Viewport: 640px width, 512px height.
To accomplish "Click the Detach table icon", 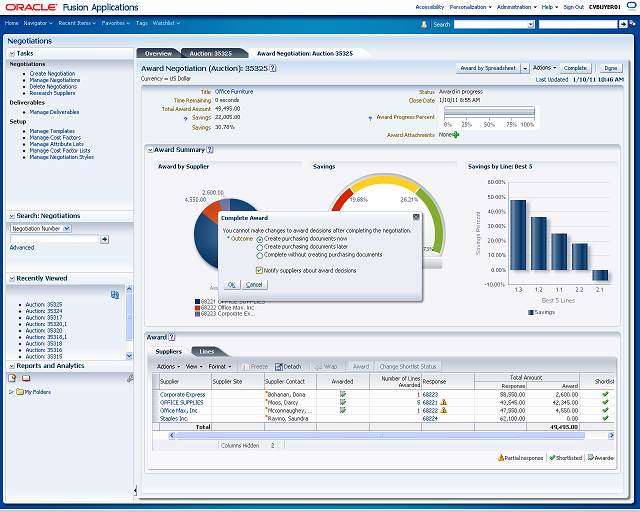I will (279, 367).
